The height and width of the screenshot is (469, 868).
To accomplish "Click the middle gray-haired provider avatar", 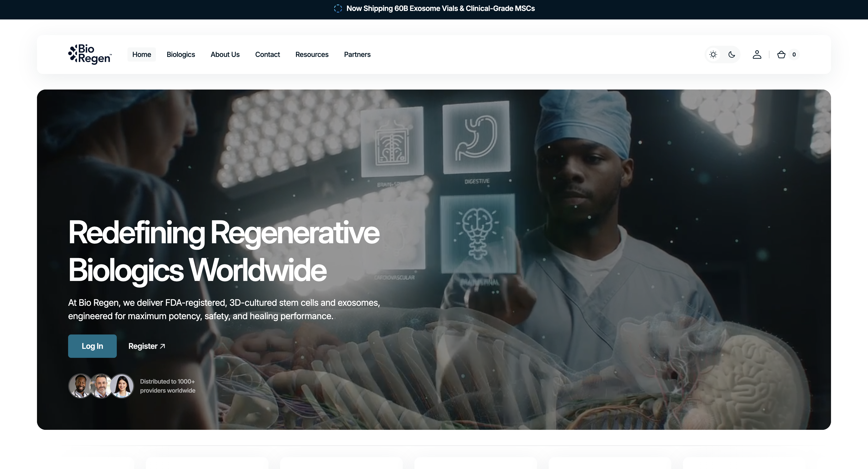I will (101, 386).
